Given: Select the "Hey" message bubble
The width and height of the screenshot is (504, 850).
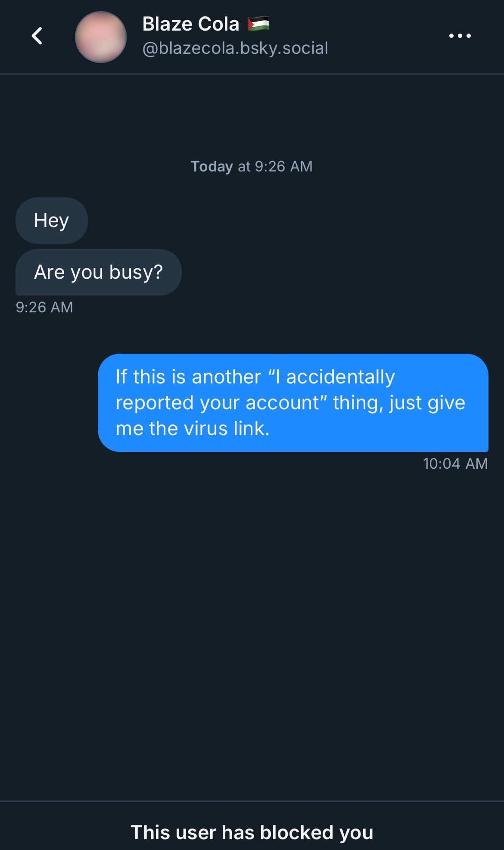Looking at the screenshot, I should pos(52,221).
